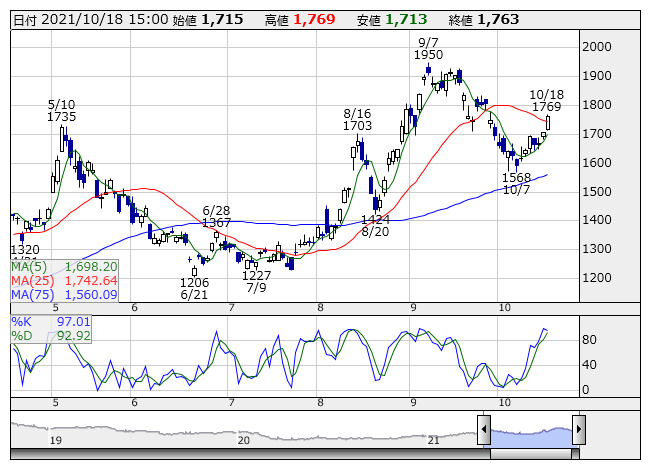Click the 1227 7/9 low annotation
The image size is (653, 470).
pyautogui.click(x=257, y=282)
